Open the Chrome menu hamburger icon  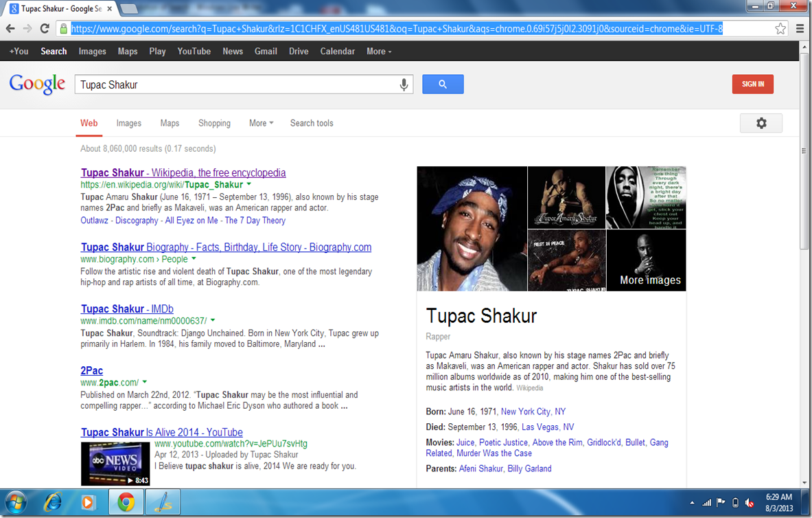pyautogui.click(x=800, y=29)
